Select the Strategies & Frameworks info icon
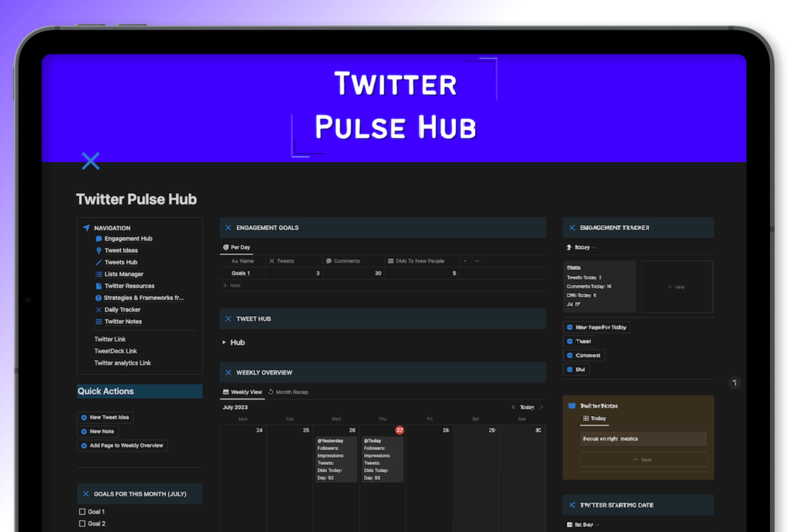This screenshot has height=532, width=798. (x=98, y=297)
